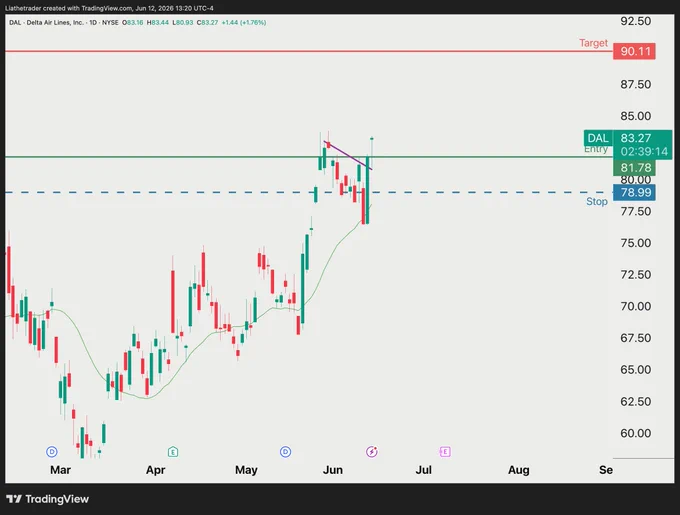Click the purple descending trendline on the chart
The image size is (680, 515).
(x=347, y=154)
